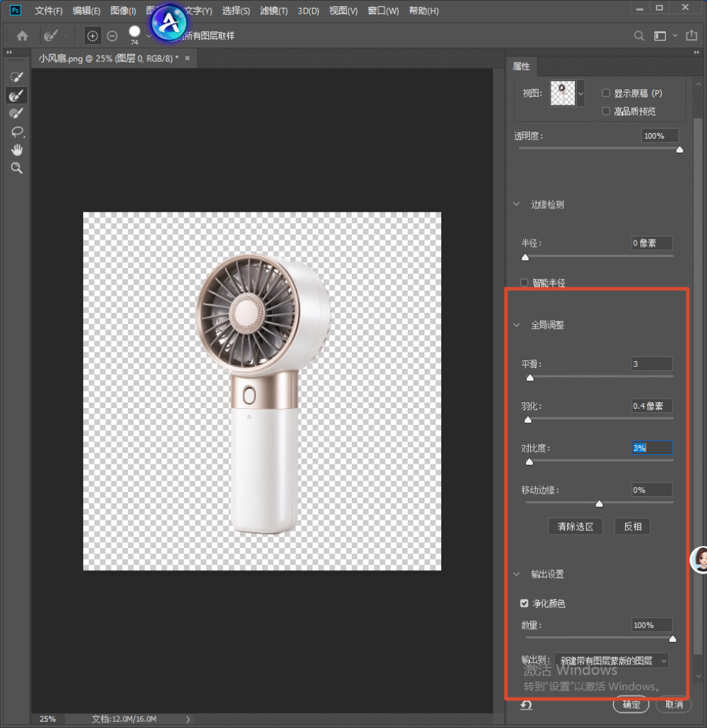This screenshot has width=707, height=728.
Task: Open the 选择(S) menu
Action: point(236,11)
